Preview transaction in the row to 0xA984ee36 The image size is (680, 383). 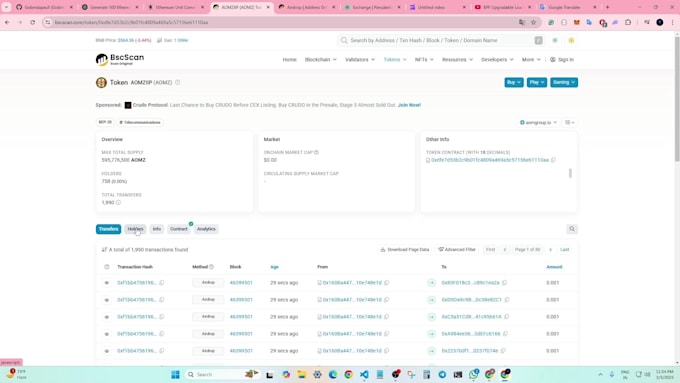tap(107, 334)
